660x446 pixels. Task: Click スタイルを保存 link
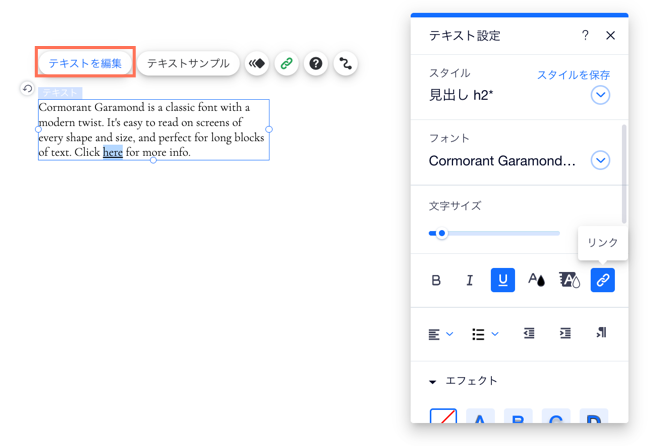pyautogui.click(x=574, y=75)
